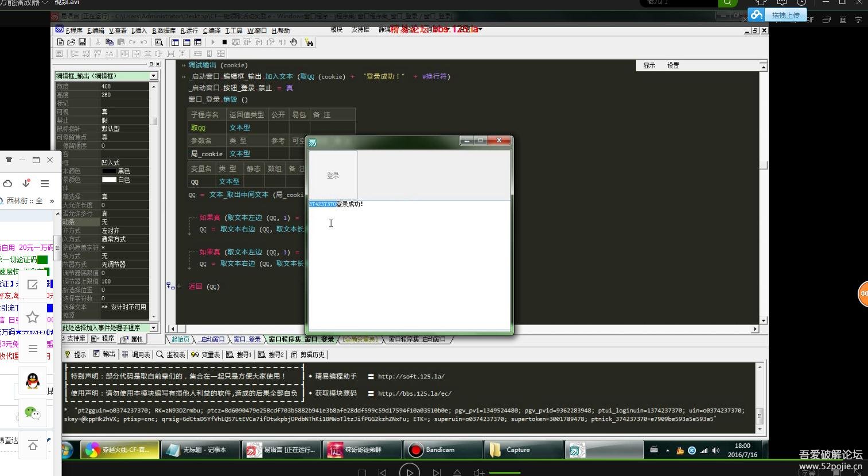Switch to 窗口程序集_启动窗口 tab

(417, 339)
